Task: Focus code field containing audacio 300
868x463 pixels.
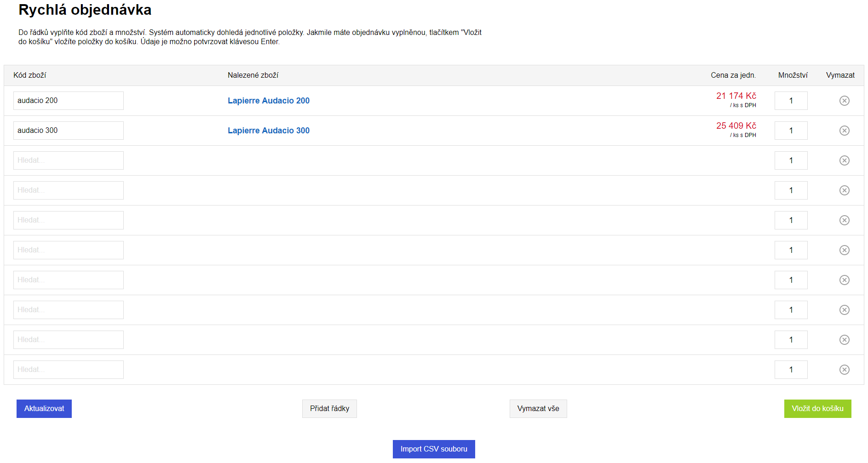Action: pyautogui.click(x=69, y=131)
